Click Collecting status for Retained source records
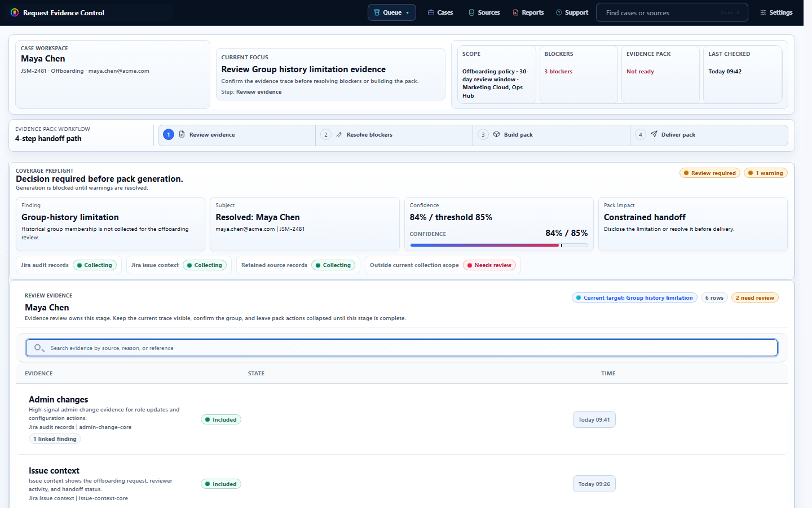This screenshot has width=812, height=508. pos(333,265)
